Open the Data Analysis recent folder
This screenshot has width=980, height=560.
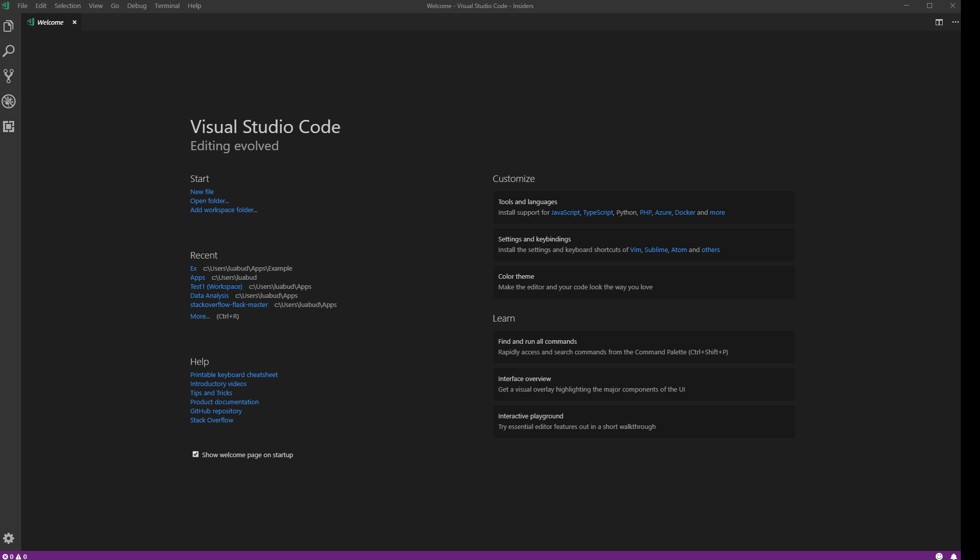209,295
